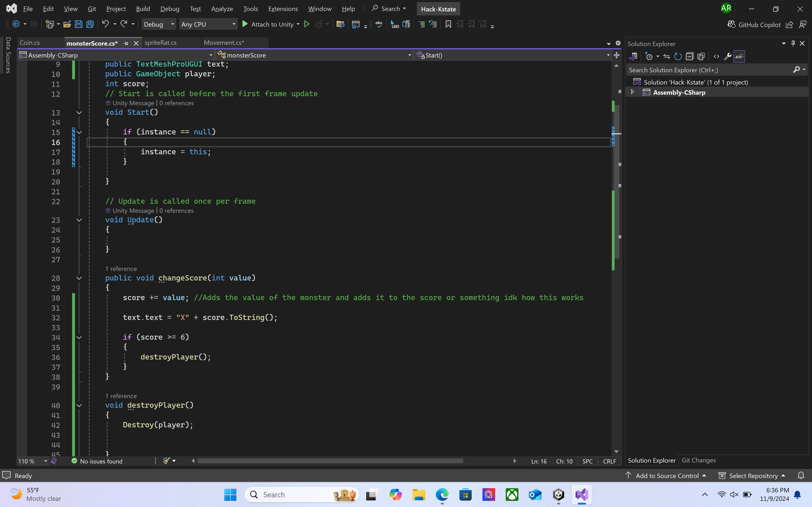Image resolution: width=812 pixels, height=507 pixels.
Task: Toggle Auto Hide pin on Solution Explorer
Action: pos(793,44)
